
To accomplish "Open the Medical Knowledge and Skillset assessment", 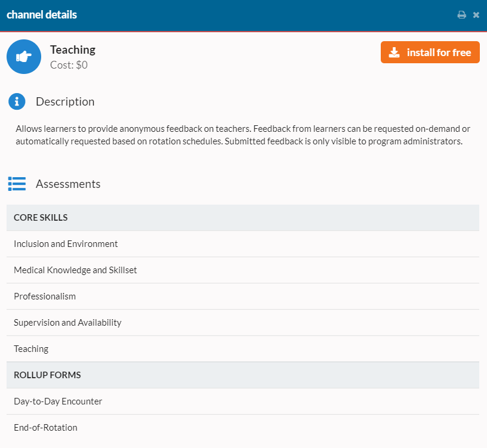I will click(75, 270).
